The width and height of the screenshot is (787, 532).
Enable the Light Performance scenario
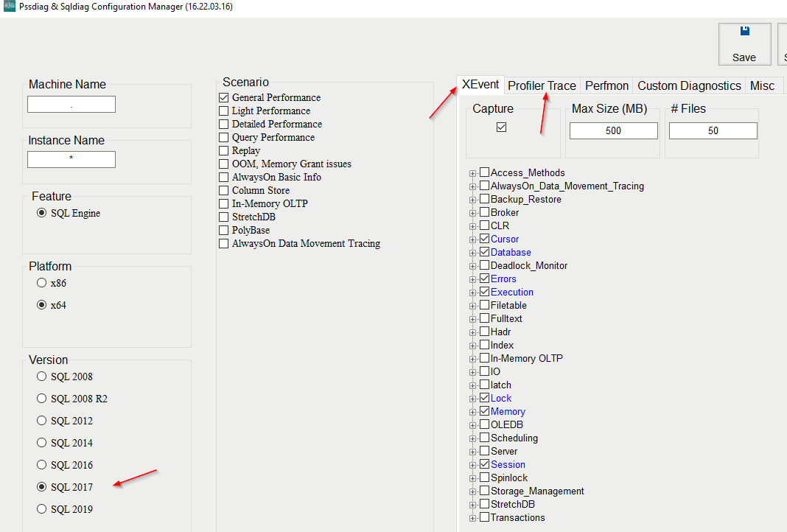(224, 111)
